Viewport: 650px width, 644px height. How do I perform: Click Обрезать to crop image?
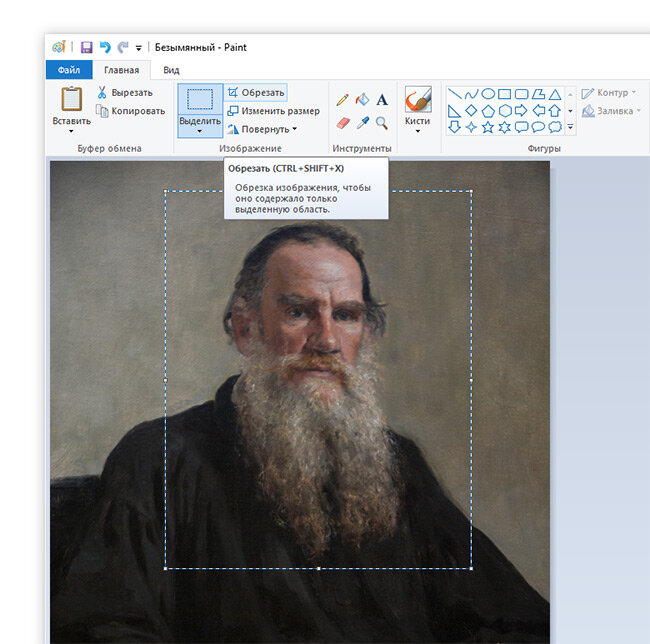click(256, 92)
